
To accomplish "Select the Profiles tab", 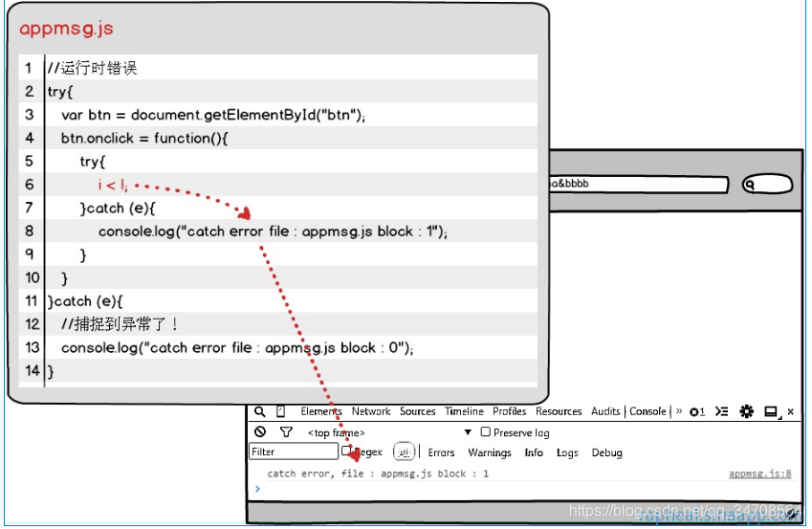I will 509,411.
